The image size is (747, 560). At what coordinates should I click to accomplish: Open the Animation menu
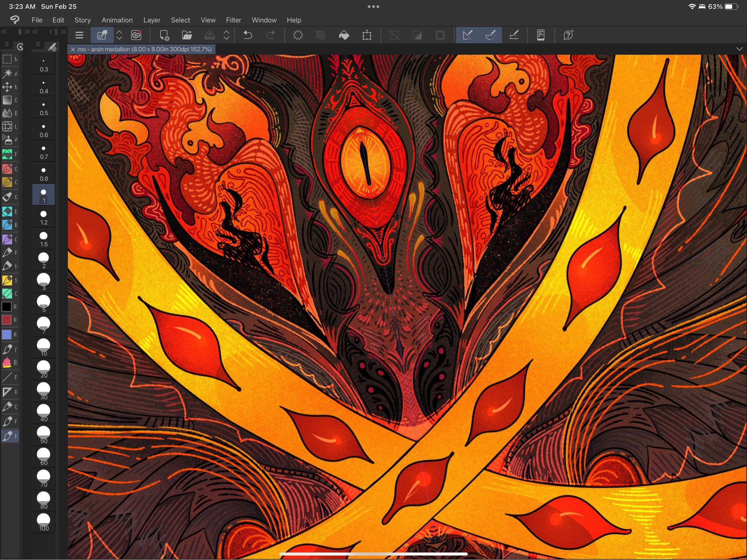(117, 20)
